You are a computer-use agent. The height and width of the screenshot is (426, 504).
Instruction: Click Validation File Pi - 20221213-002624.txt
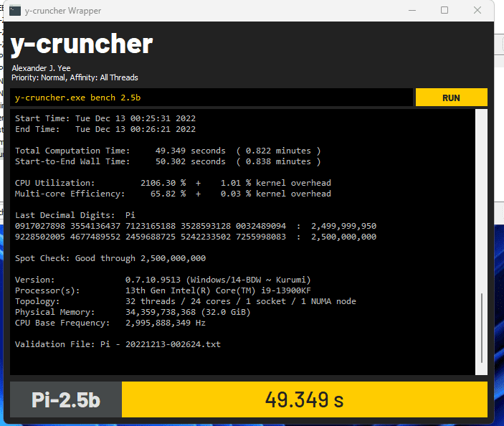(118, 344)
